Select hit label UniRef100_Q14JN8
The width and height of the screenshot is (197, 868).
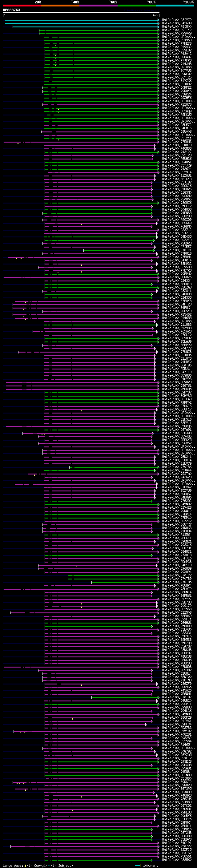(x=177, y=64)
